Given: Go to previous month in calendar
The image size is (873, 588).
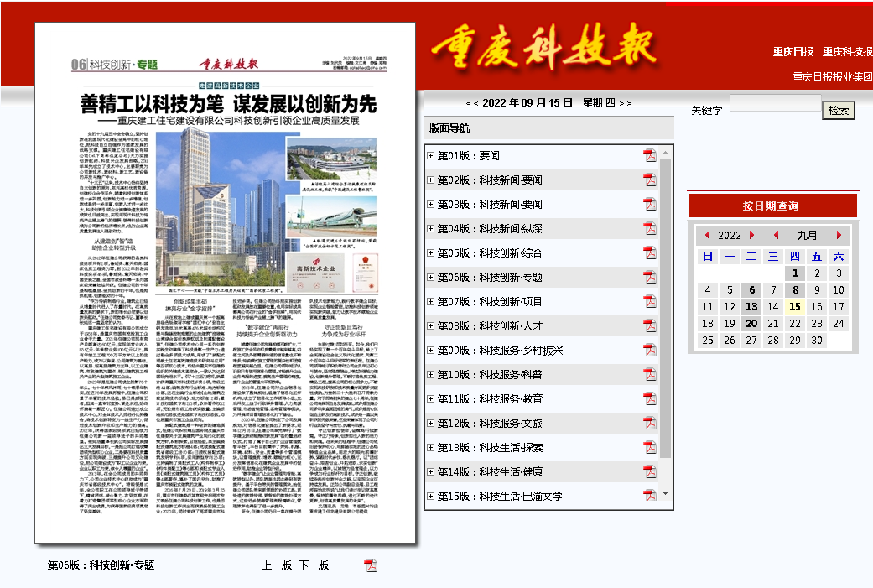Looking at the screenshot, I should click(776, 235).
